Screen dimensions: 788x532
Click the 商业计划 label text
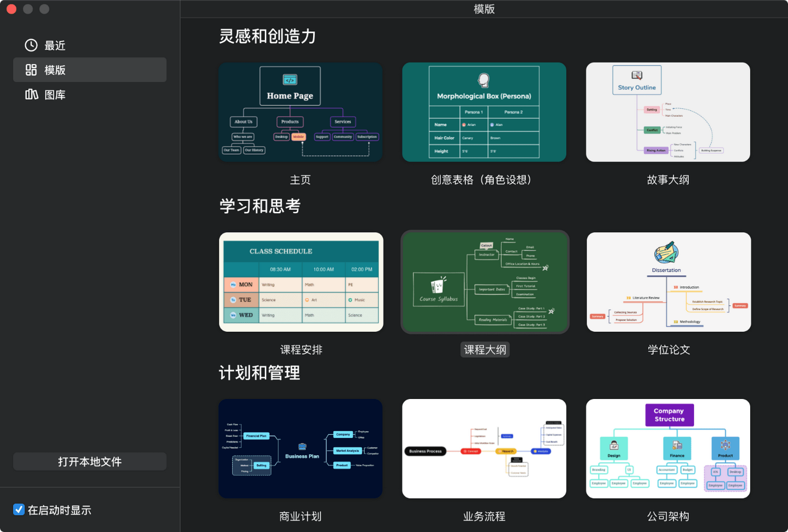(300, 516)
